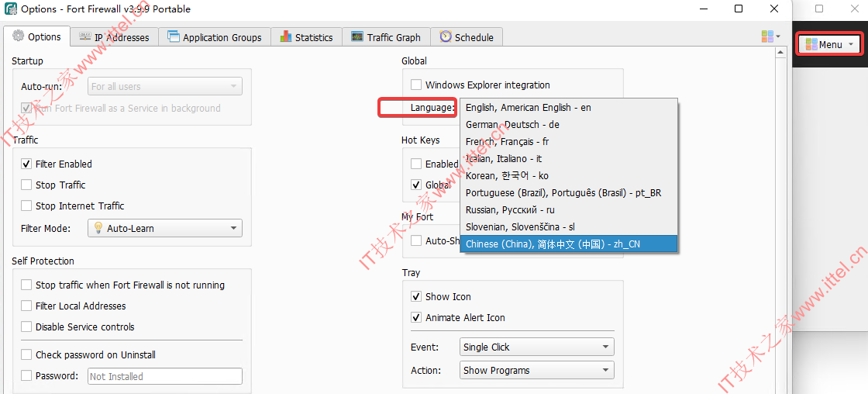Click the Traffic Graph tab monitor icon
868x394 pixels.
(x=357, y=36)
